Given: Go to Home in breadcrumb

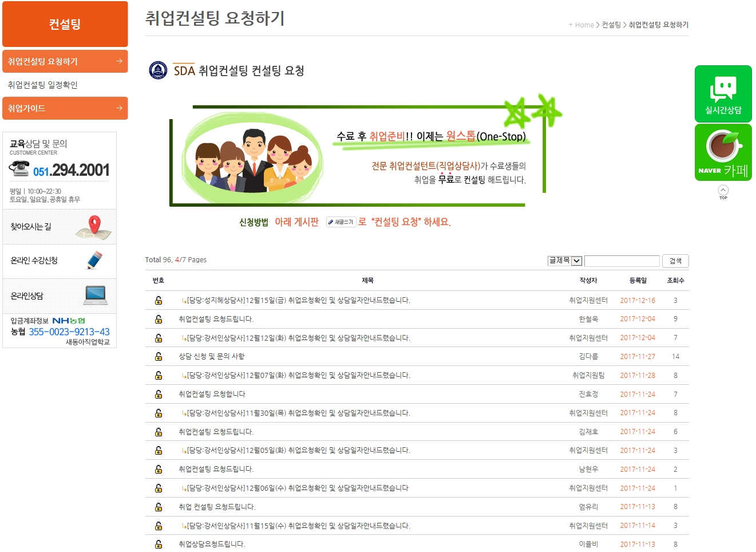Looking at the screenshot, I should 584,25.
